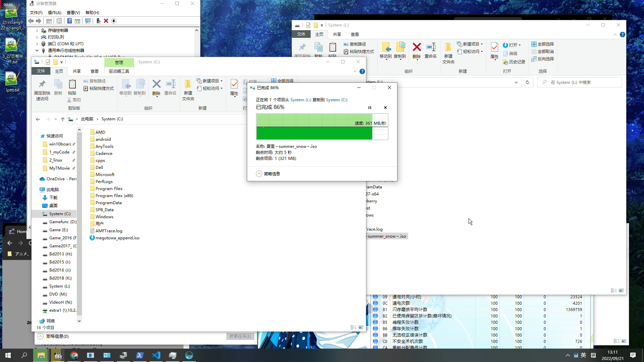This screenshot has height=362, width=644.
Task: Cancel the copy with the X button
Action: pos(385,108)
